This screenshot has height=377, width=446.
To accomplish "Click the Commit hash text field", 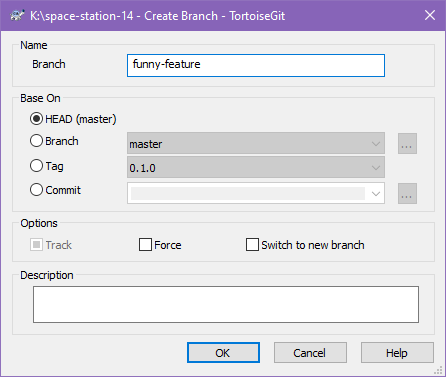I will pyautogui.click(x=248, y=193).
